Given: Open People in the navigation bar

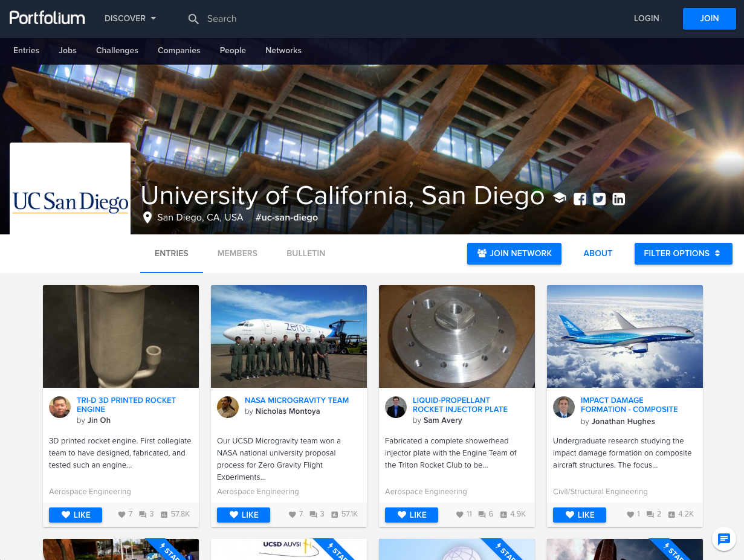Looking at the screenshot, I should click(x=233, y=51).
